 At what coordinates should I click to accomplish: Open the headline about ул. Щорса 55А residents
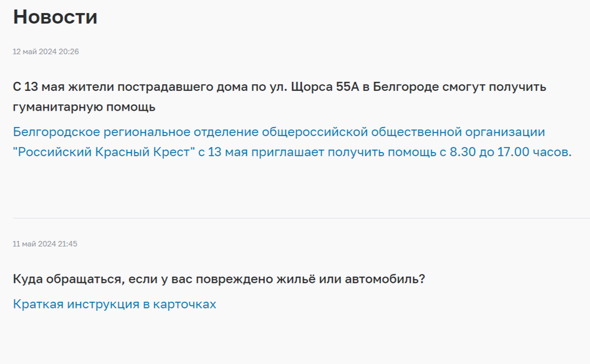coord(279,96)
